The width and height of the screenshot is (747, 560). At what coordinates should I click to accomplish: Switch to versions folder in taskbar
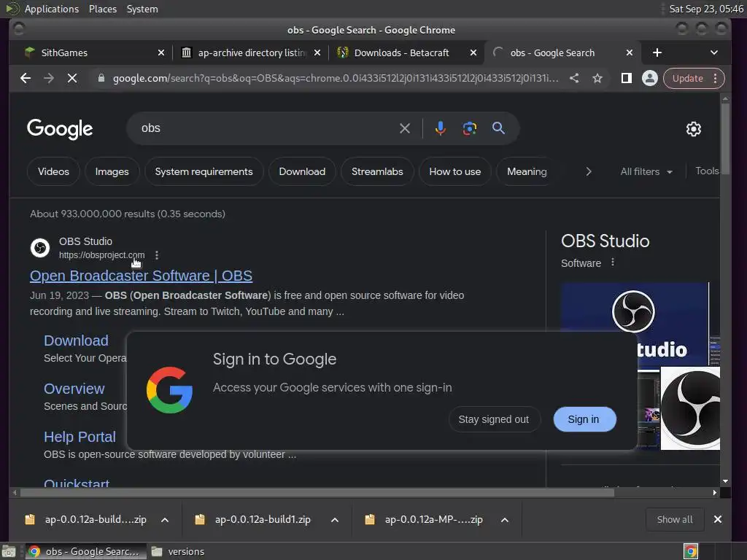179,551
